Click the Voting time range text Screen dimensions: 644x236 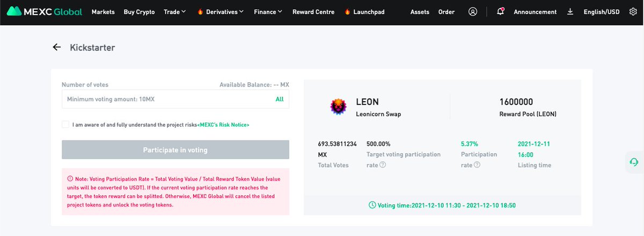tap(447, 205)
